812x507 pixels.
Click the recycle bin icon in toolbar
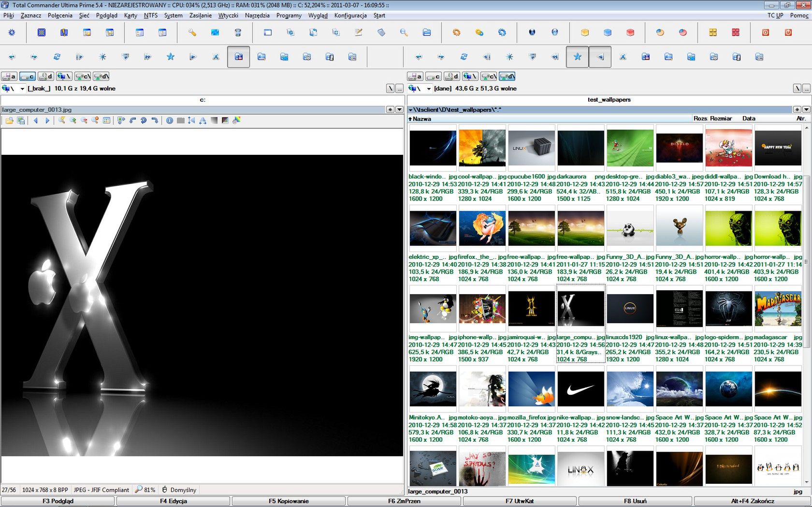pos(238,32)
